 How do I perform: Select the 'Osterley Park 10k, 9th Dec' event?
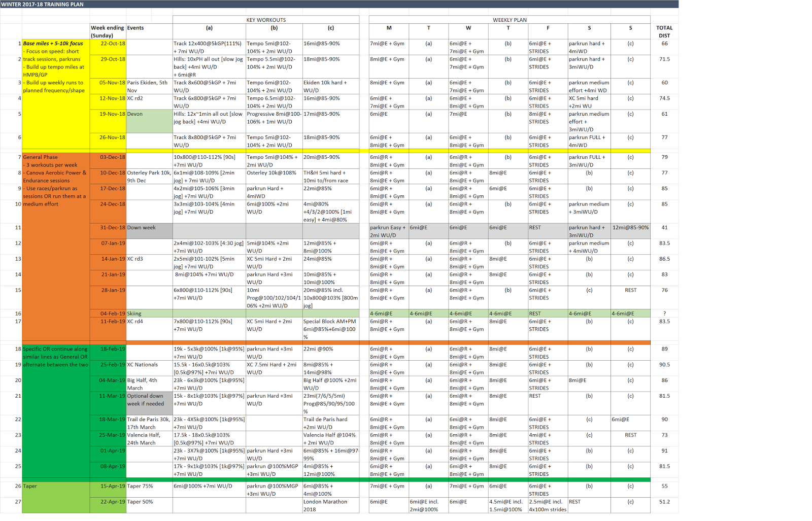[149, 177]
